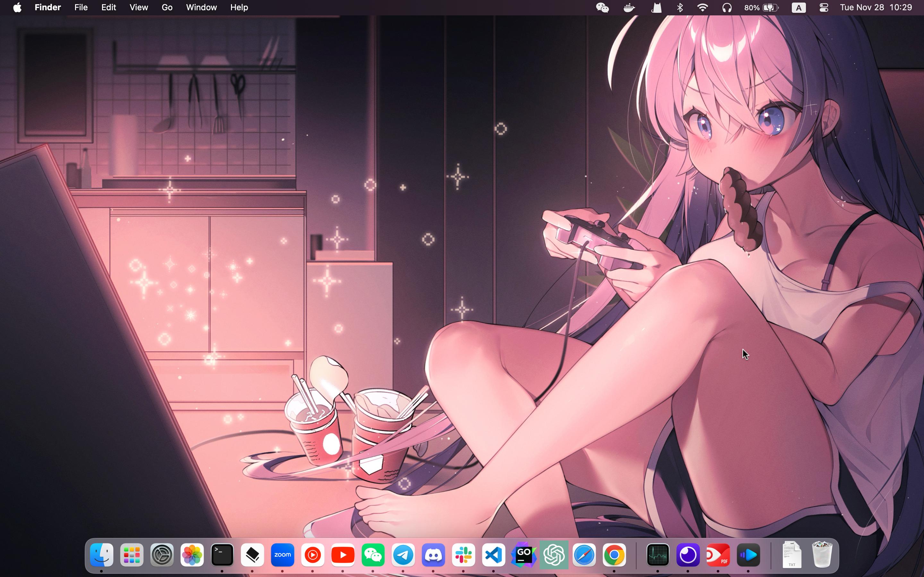Viewport: 924px width, 577px height.
Task: Open the ChatGPT app in Dock
Action: [x=554, y=555]
